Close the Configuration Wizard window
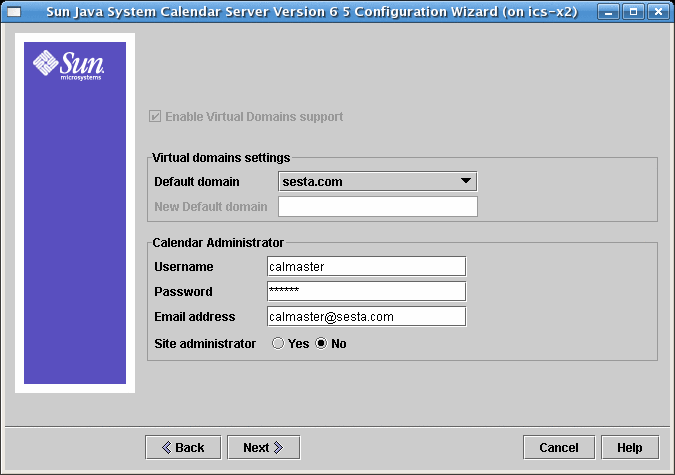Viewport: 675px width, 475px height. tap(659, 12)
